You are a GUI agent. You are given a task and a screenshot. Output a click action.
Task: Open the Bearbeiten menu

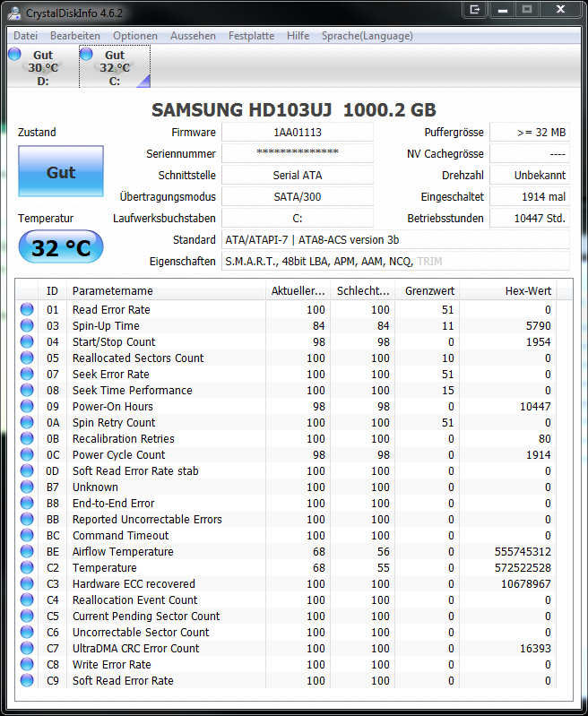point(75,36)
